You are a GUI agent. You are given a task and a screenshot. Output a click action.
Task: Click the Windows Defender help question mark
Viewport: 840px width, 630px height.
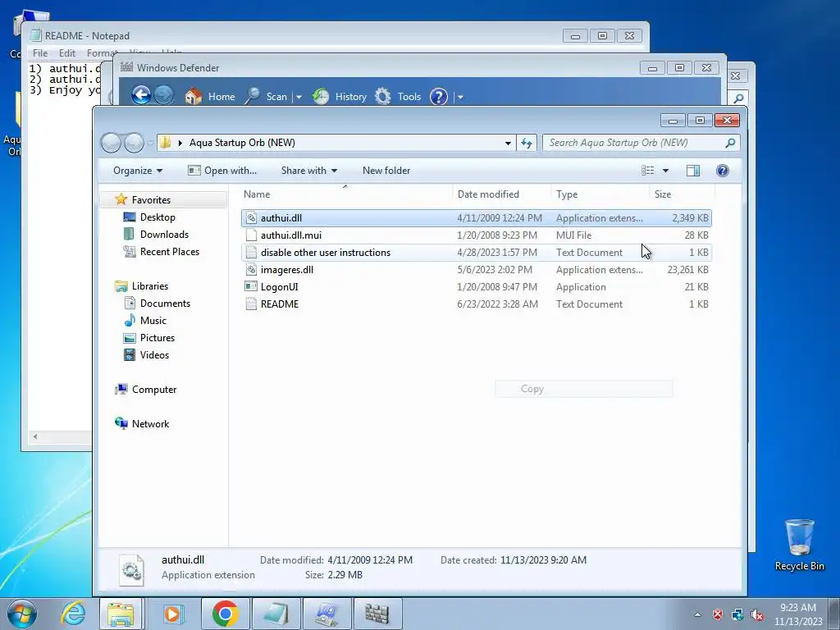click(439, 97)
